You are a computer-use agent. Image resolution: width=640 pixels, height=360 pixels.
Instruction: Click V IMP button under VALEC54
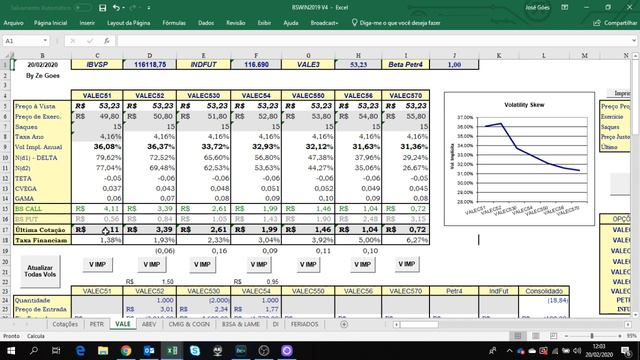pos(258,264)
